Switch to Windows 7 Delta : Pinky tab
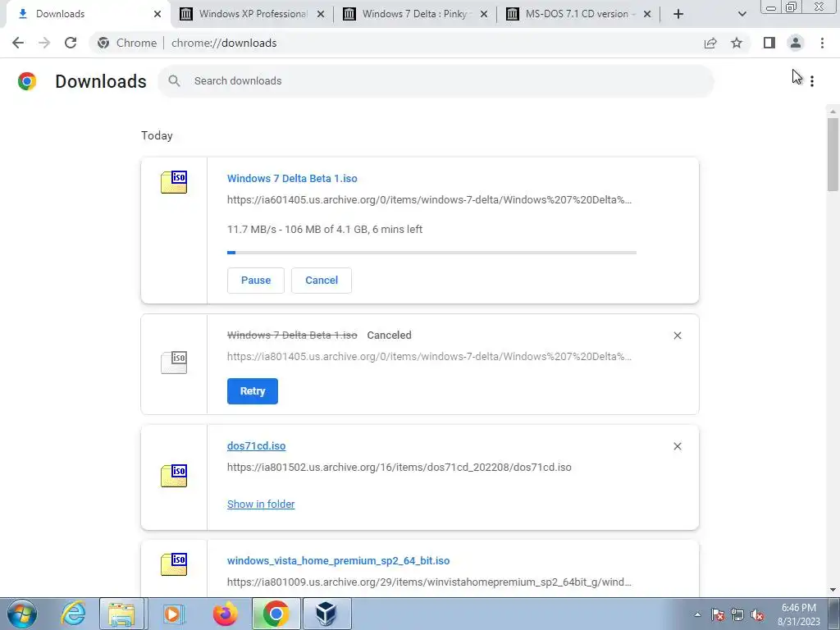This screenshot has height=630, width=840. (415, 14)
